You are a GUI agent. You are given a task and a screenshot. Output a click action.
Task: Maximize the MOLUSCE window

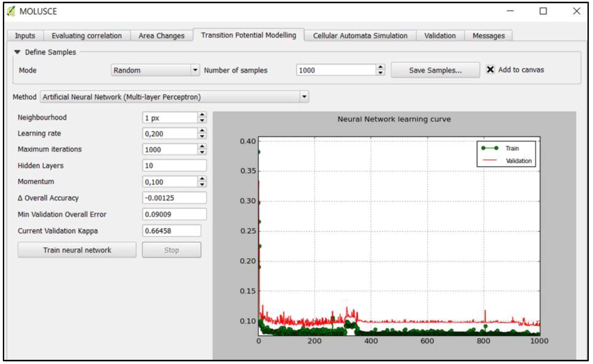(x=543, y=11)
